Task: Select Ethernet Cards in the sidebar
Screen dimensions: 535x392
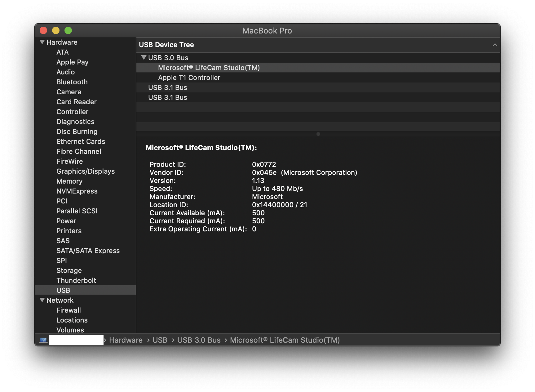Action: (x=81, y=141)
